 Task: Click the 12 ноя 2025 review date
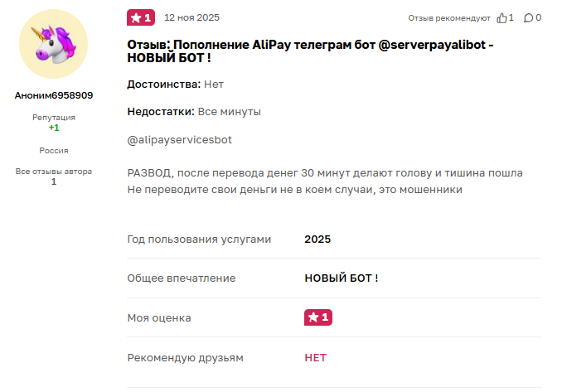192,17
